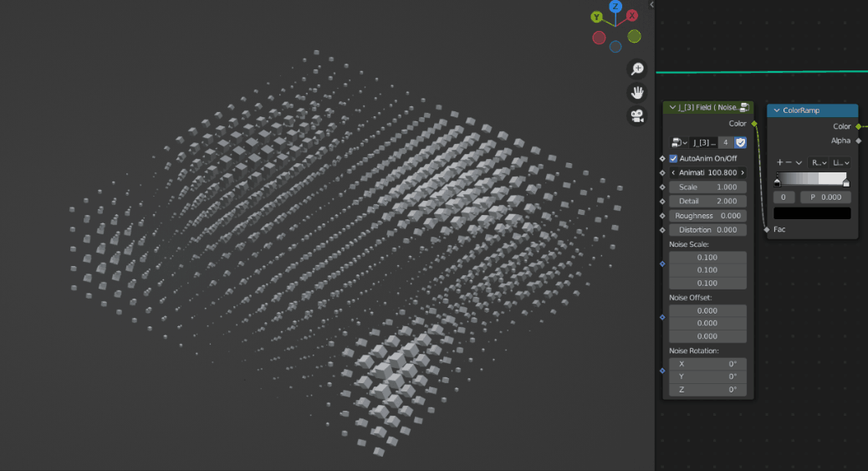Viewport: 868px width, 471px height.
Task: Uncheck AutoAnim On/Off checkbox
Action: (674, 158)
